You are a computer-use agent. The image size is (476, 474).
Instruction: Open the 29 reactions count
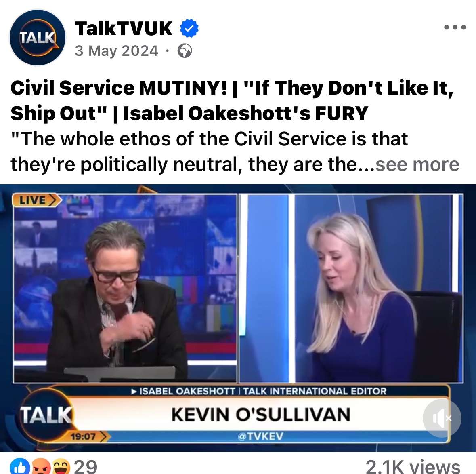pos(86,467)
